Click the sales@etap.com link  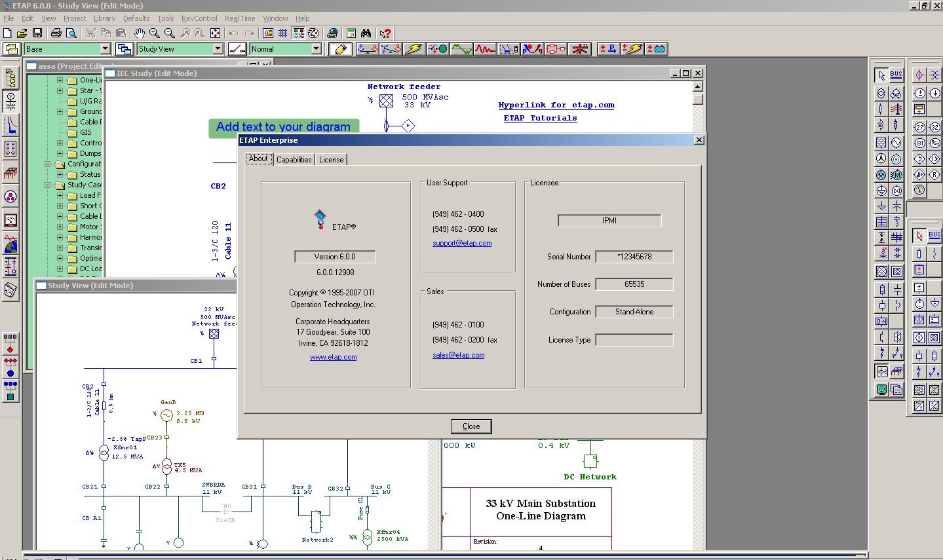tap(459, 355)
